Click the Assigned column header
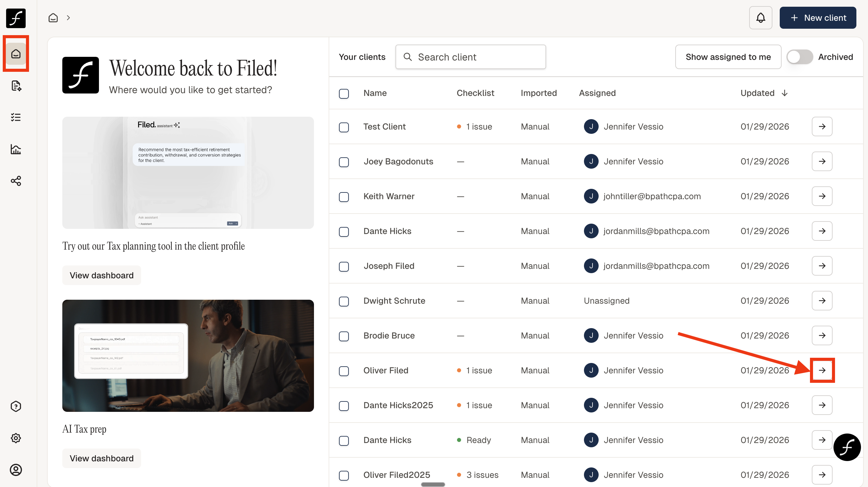Image resolution: width=868 pixels, height=487 pixels. [597, 93]
